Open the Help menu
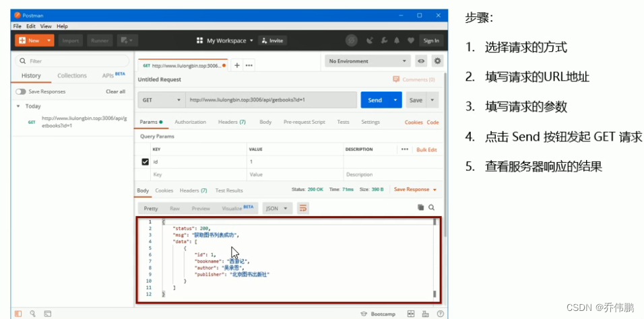Viewport: 644px width, 319px height. click(63, 26)
